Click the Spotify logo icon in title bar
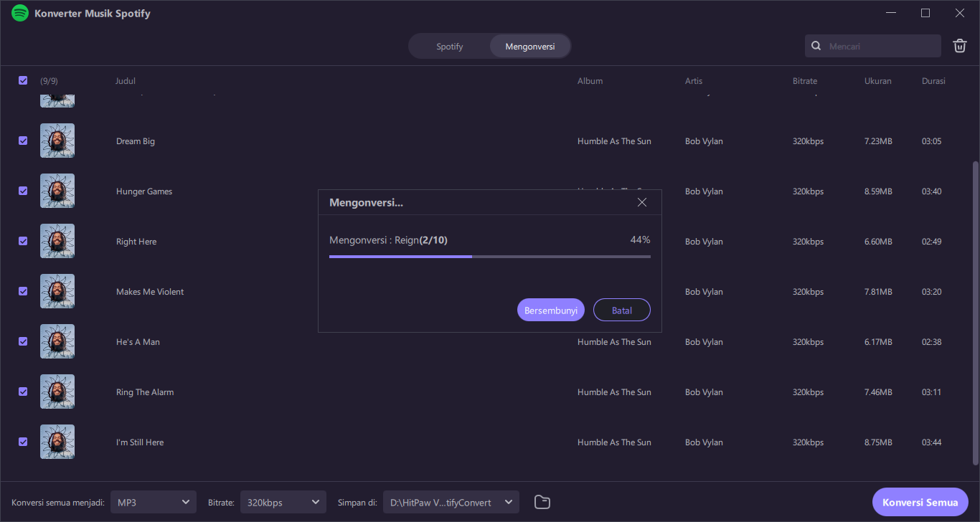 tap(20, 13)
